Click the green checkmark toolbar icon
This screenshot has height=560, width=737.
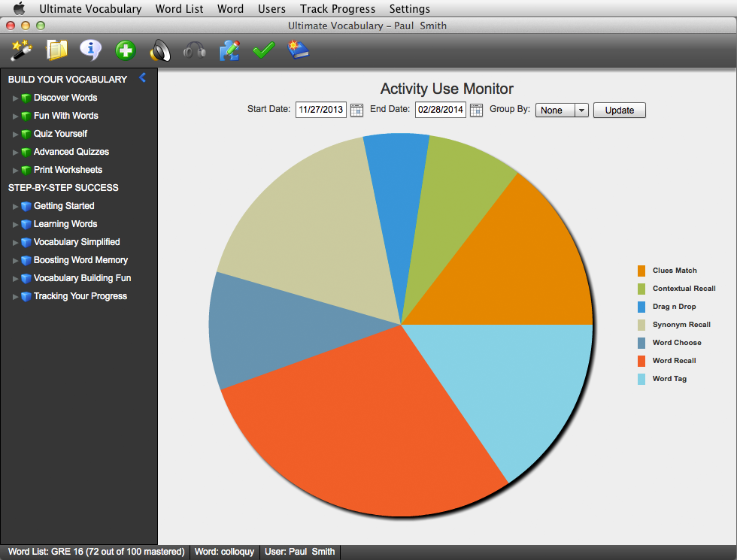pos(264,50)
